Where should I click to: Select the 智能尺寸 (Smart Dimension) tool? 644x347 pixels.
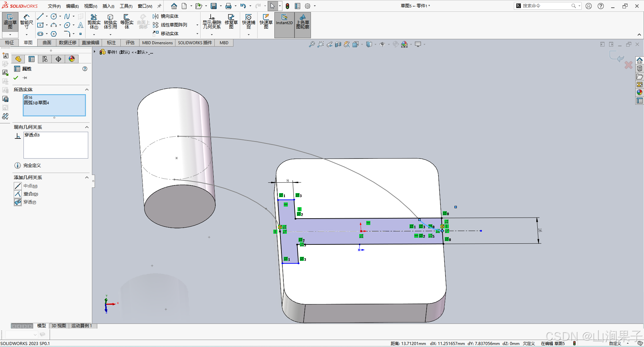[26, 22]
